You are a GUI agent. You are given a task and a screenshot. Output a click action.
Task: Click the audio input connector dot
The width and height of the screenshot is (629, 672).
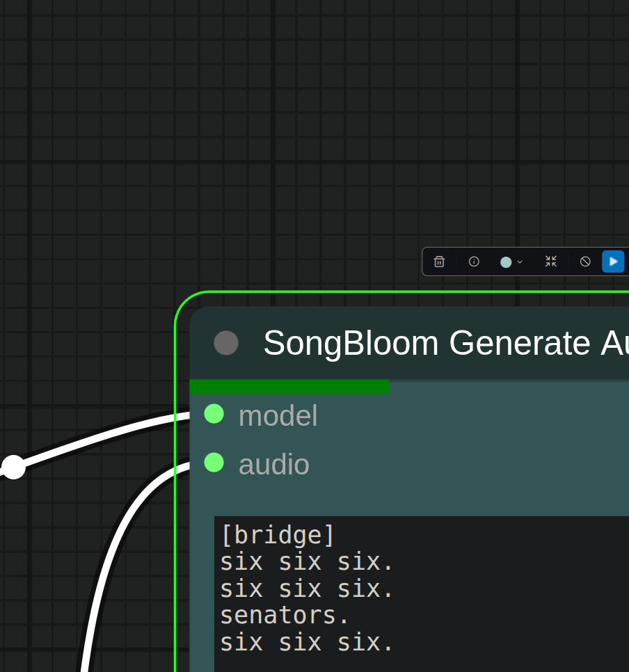pos(214,463)
